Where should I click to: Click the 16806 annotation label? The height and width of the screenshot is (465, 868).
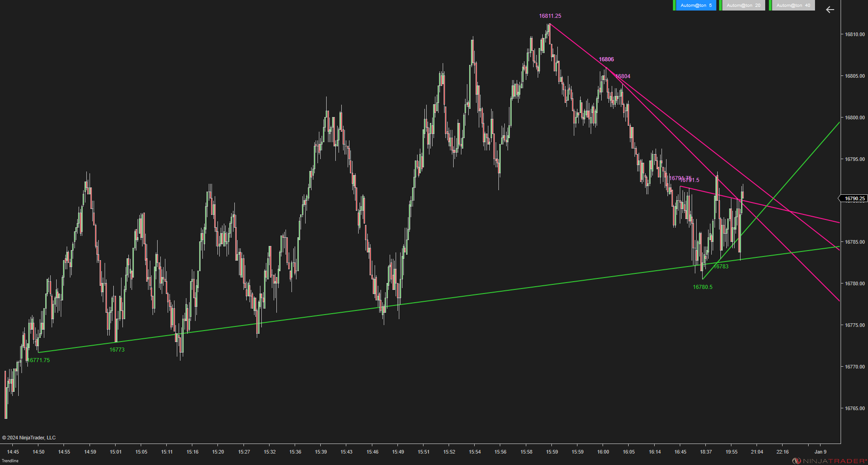[606, 59]
